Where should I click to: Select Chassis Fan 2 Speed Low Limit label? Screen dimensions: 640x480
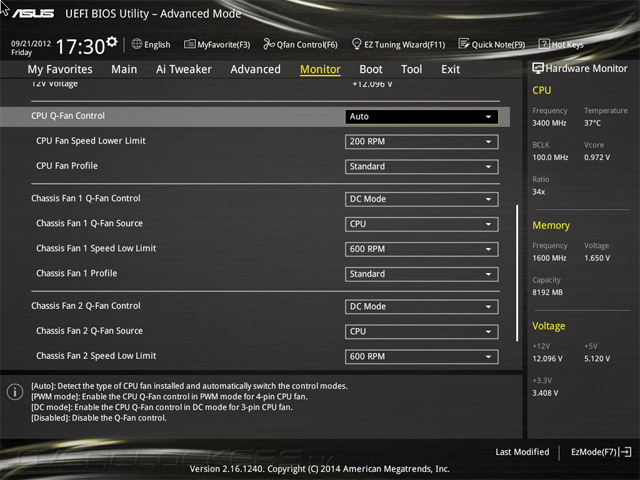(x=96, y=356)
